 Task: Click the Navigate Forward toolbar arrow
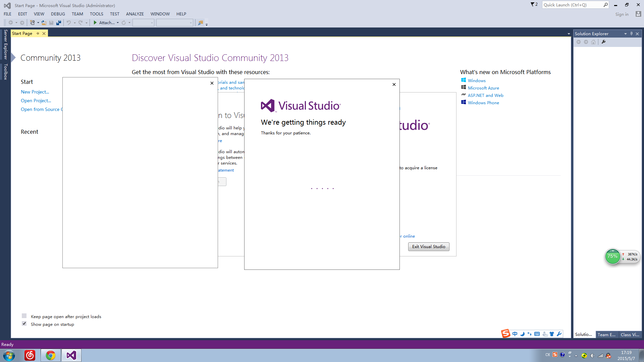point(22,23)
